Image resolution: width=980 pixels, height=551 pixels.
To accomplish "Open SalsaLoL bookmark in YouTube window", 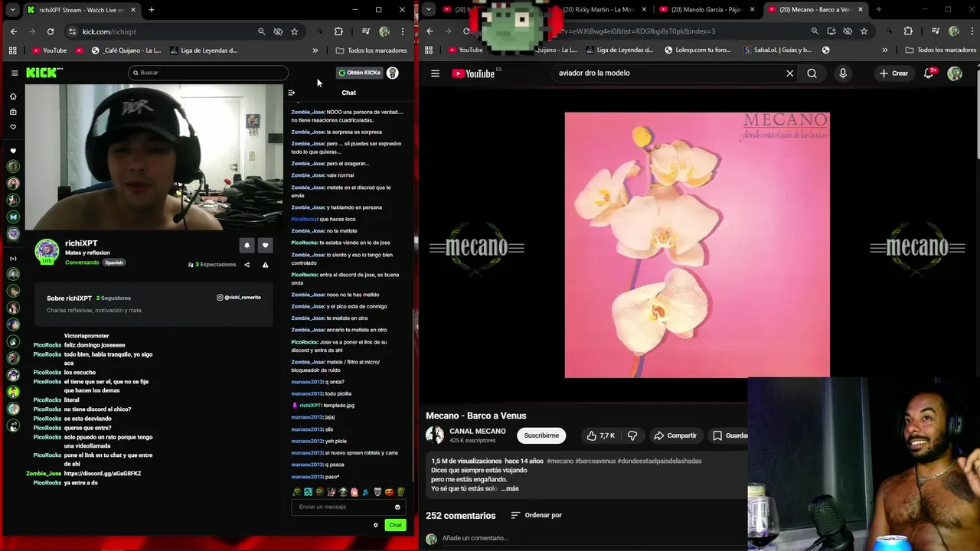I will 777,51.
